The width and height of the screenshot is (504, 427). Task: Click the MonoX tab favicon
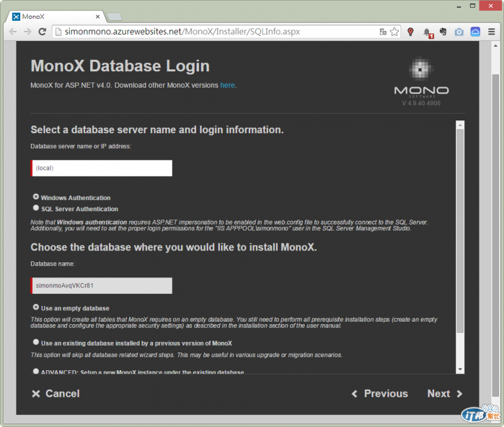click(x=16, y=17)
